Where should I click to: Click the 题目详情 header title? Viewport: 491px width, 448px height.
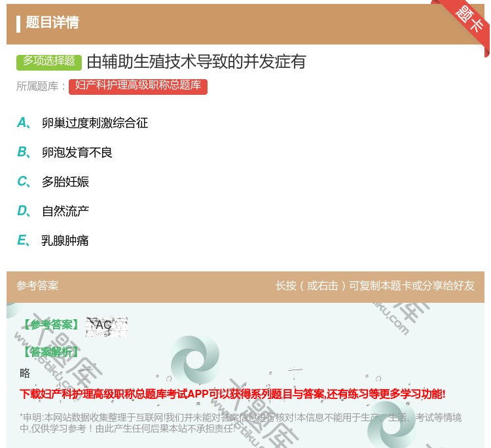[52, 22]
